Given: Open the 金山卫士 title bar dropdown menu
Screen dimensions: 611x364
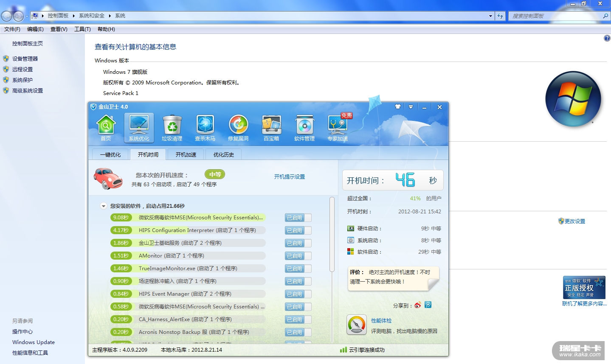Looking at the screenshot, I should [x=411, y=107].
